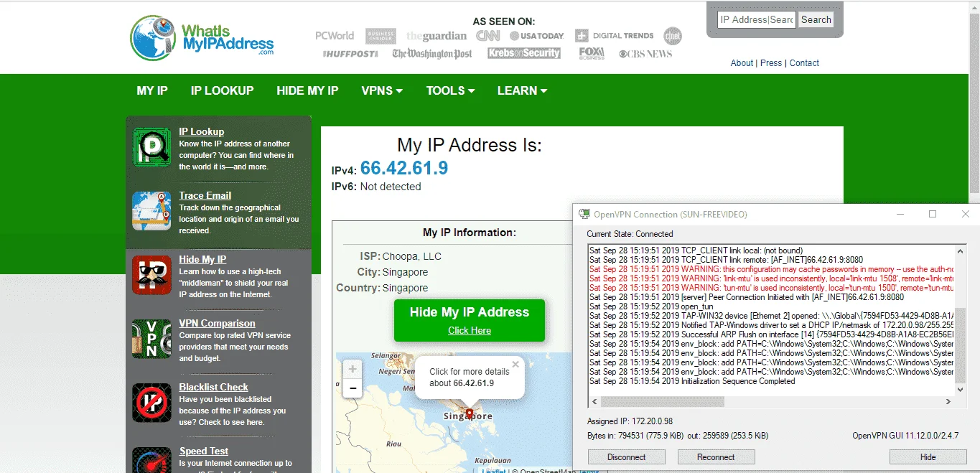The image size is (980, 473).
Task: Click the CBS News logo
Action: pos(644,54)
